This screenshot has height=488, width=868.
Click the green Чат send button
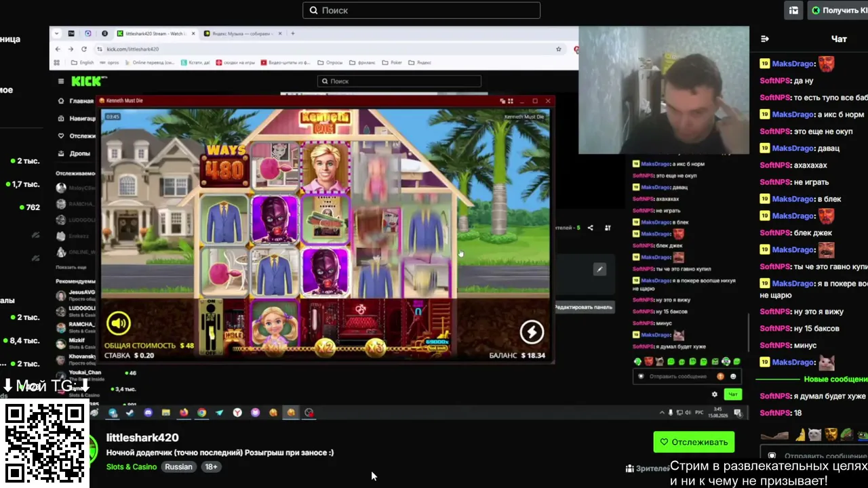(733, 394)
